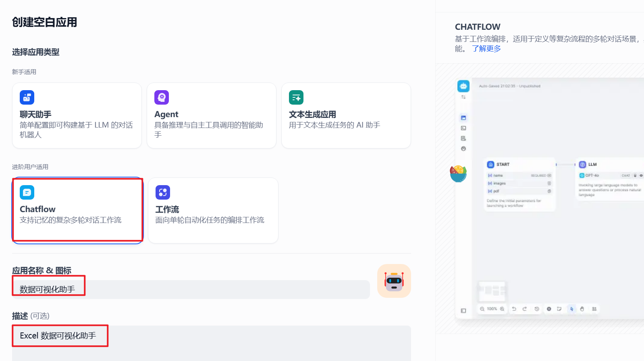Choose the 聊天助手 app type
This screenshot has height=361, width=644.
click(77, 116)
